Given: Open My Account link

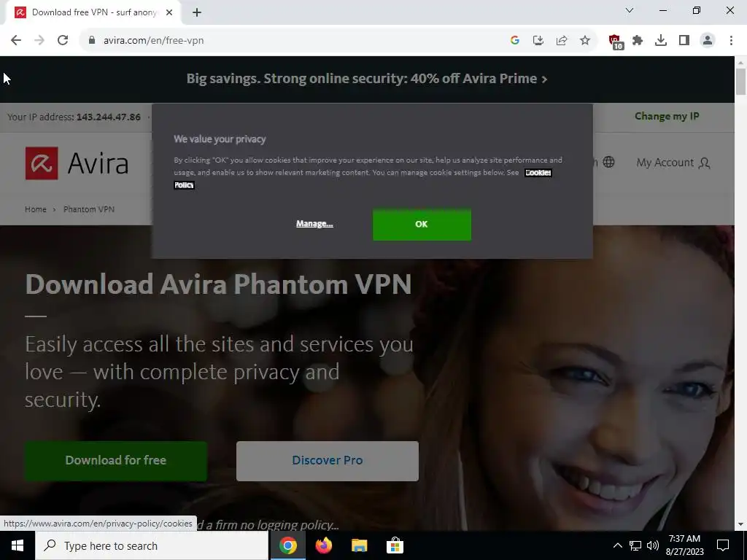Looking at the screenshot, I should point(673,163).
